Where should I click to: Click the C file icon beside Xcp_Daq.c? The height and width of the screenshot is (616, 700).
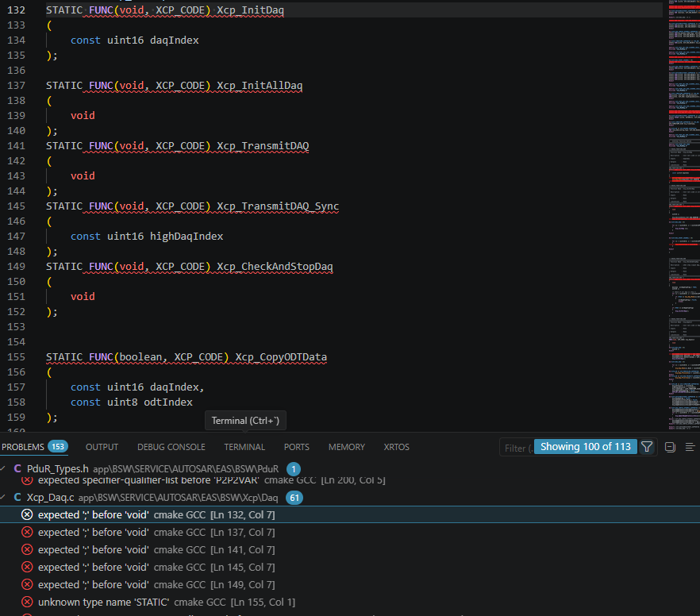(17, 497)
